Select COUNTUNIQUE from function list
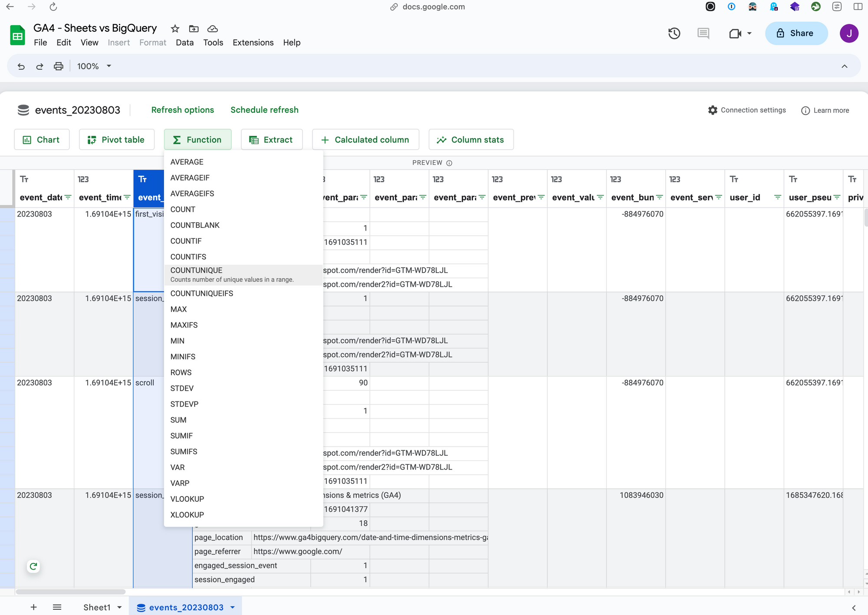This screenshot has width=868, height=615. (196, 270)
